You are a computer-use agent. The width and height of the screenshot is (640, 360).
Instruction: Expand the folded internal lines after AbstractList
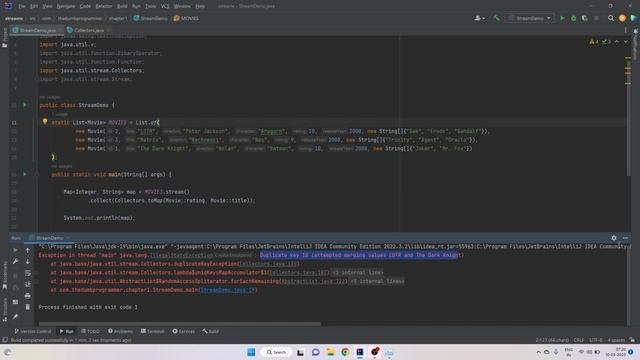point(377,281)
